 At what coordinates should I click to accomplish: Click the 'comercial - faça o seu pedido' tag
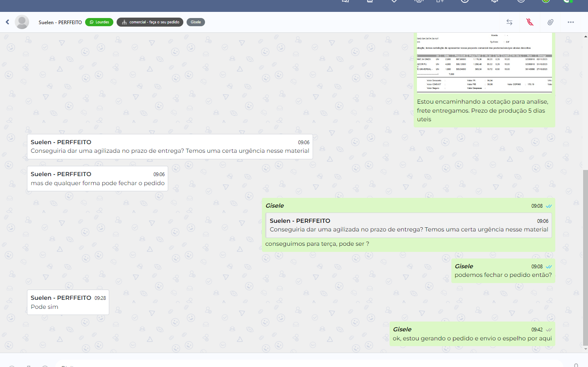coord(150,22)
